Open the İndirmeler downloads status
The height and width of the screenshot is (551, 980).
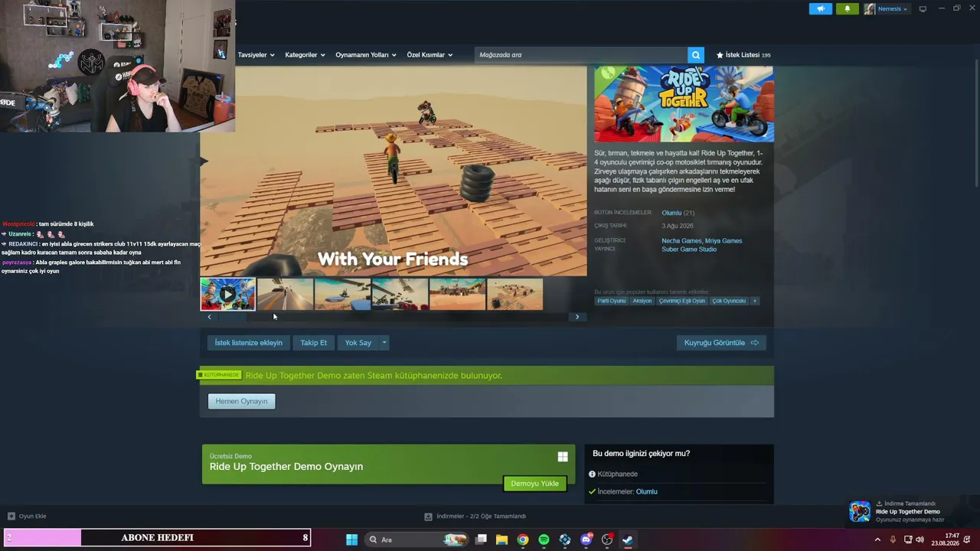tap(475, 517)
